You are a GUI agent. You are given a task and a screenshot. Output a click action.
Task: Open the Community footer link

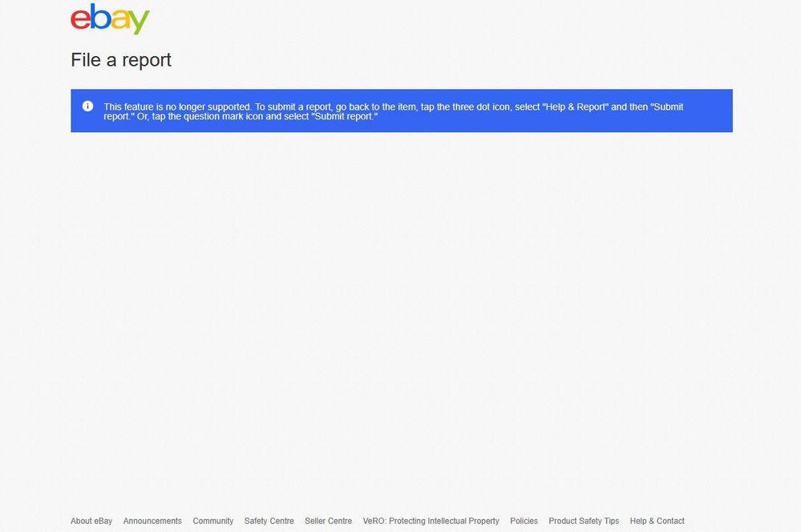(212, 521)
